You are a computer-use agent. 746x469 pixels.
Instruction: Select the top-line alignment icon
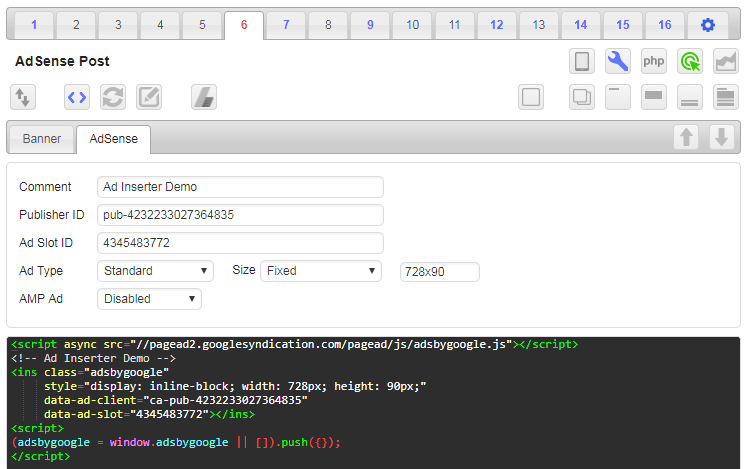(x=618, y=97)
